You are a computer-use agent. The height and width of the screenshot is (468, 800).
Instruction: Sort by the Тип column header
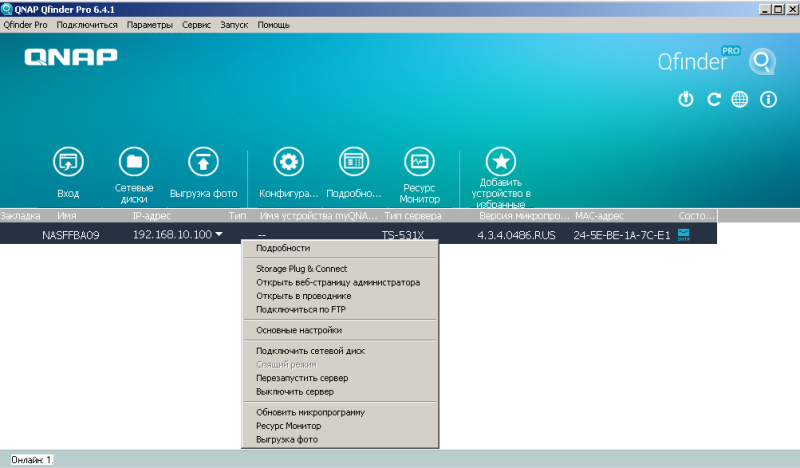237,216
